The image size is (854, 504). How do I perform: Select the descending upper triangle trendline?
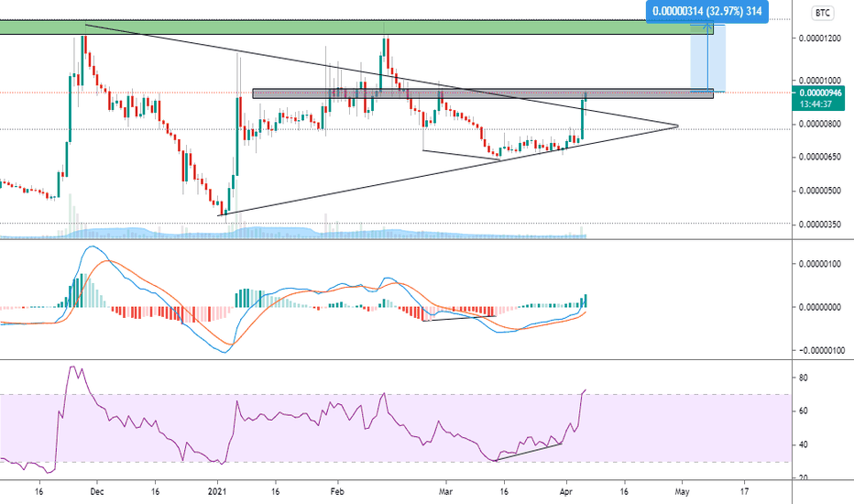pyautogui.click(x=381, y=75)
